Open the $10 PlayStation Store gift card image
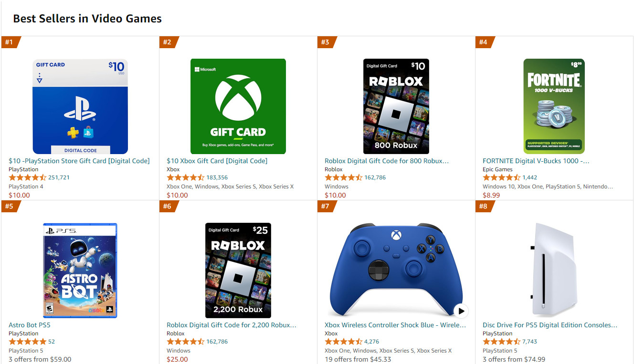634x364 pixels. tap(80, 106)
